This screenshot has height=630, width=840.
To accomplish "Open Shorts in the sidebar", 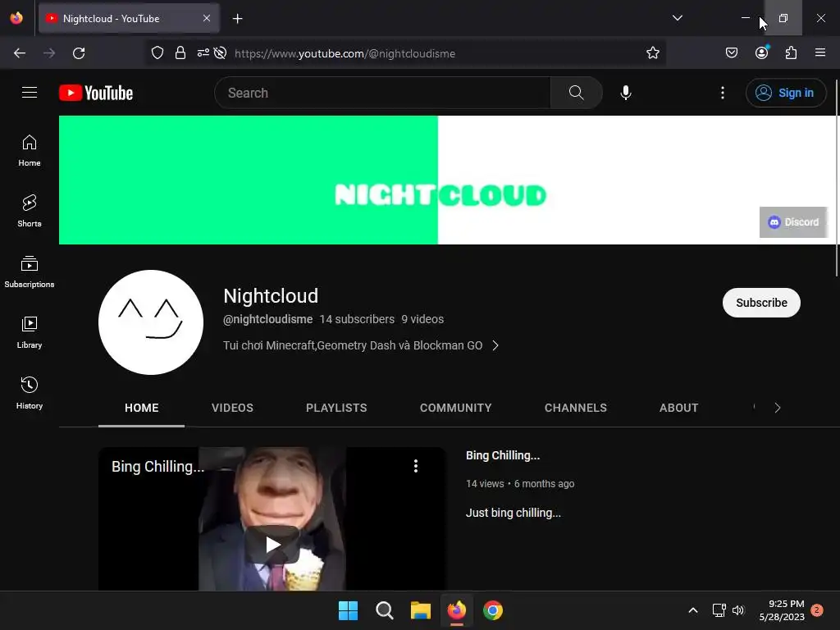I will 30,211.
